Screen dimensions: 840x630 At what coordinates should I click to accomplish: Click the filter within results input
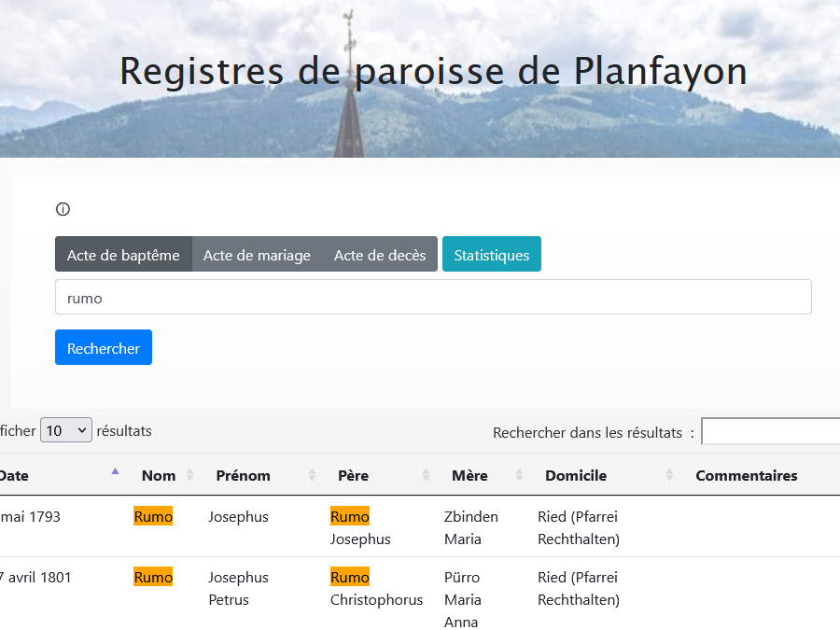click(x=770, y=432)
